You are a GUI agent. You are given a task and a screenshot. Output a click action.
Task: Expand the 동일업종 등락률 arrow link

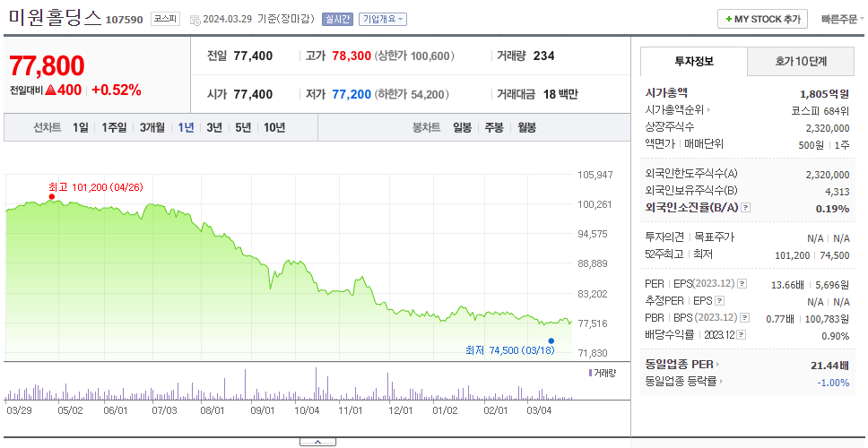(721, 382)
